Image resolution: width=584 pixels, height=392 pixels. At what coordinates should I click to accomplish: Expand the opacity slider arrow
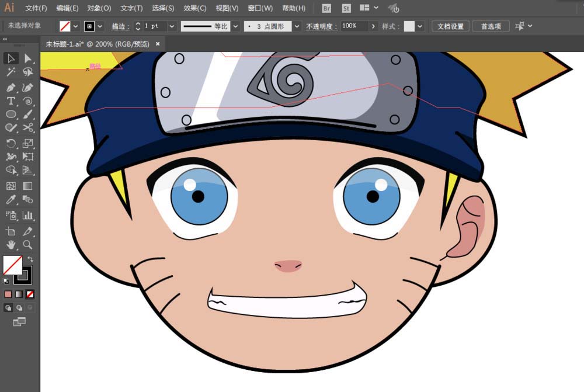click(x=373, y=26)
